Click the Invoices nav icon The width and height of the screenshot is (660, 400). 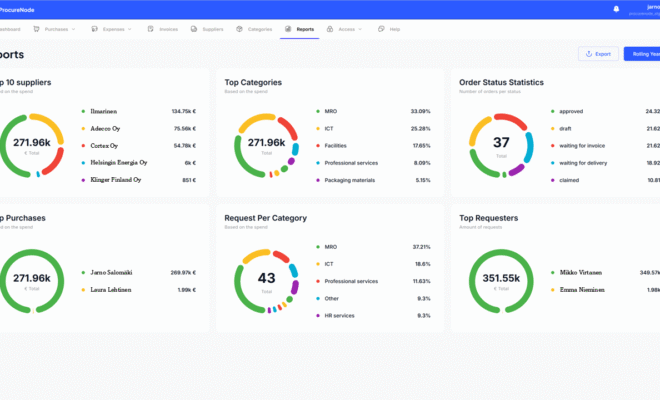[152, 29]
